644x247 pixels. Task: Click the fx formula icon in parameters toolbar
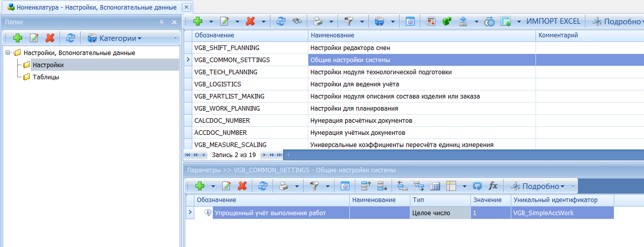[493, 186]
